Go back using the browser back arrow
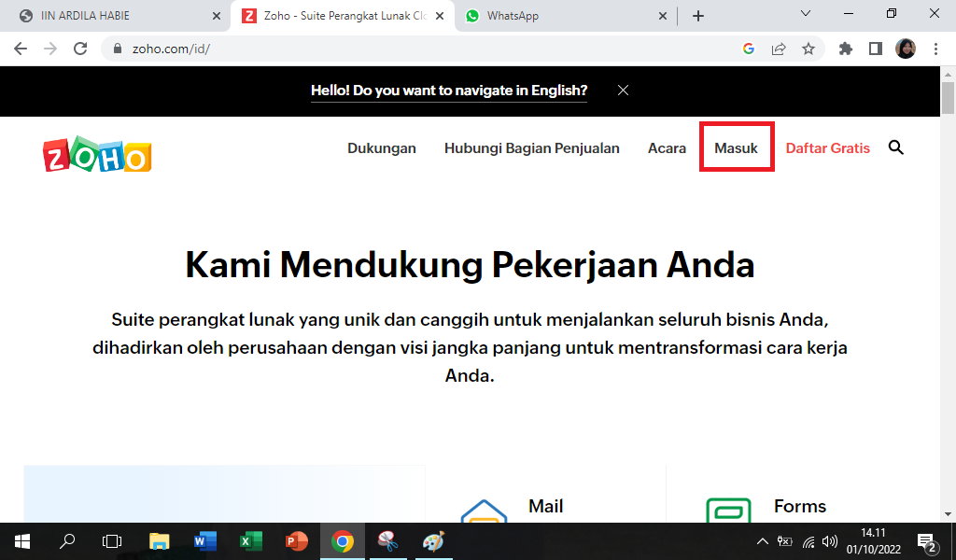The height and width of the screenshot is (560, 956). tap(21, 49)
